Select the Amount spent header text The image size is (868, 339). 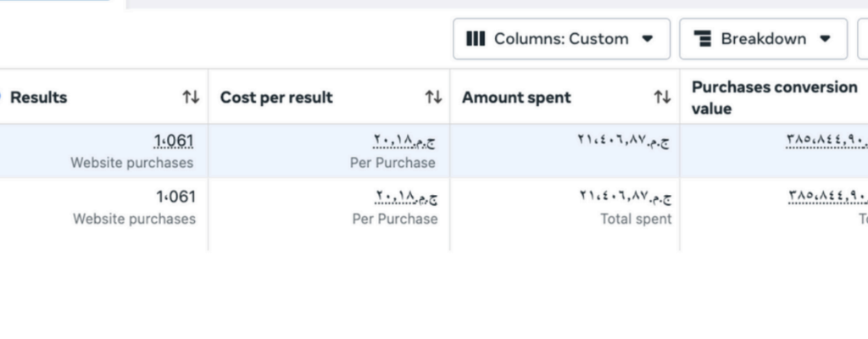click(516, 97)
